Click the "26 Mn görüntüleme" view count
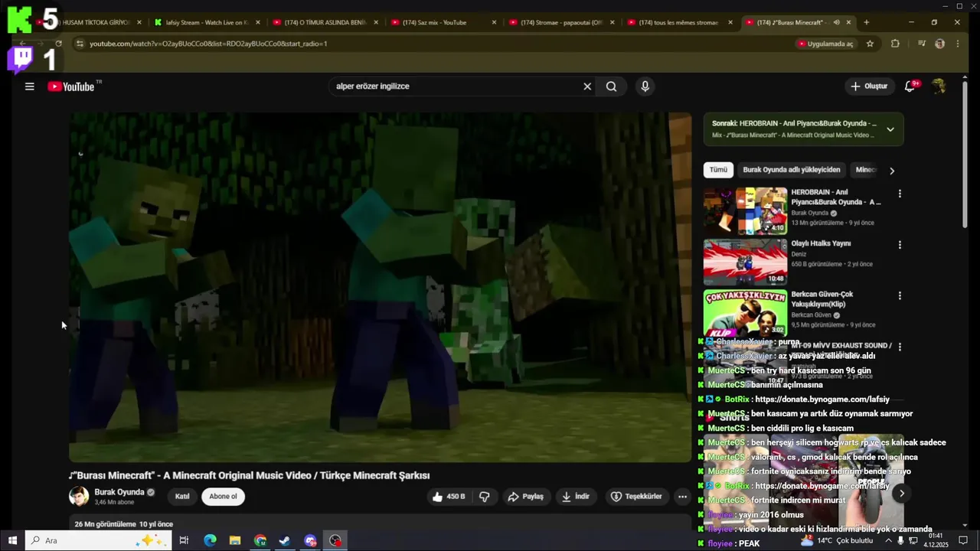The width and height of the screenshot is (980, 551). (x=105, y=524)
